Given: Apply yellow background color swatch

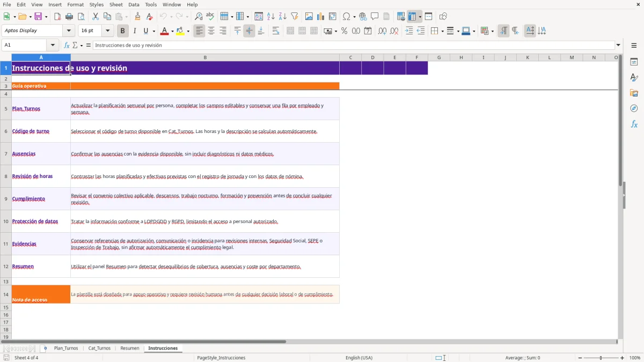Looking at the screenshot, I should (x=180, y=31).
